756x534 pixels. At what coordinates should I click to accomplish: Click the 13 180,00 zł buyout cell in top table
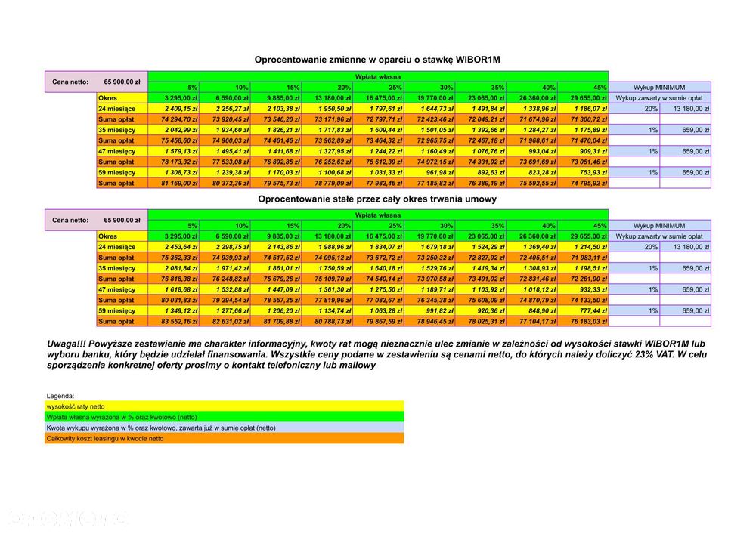pos(685,109)
